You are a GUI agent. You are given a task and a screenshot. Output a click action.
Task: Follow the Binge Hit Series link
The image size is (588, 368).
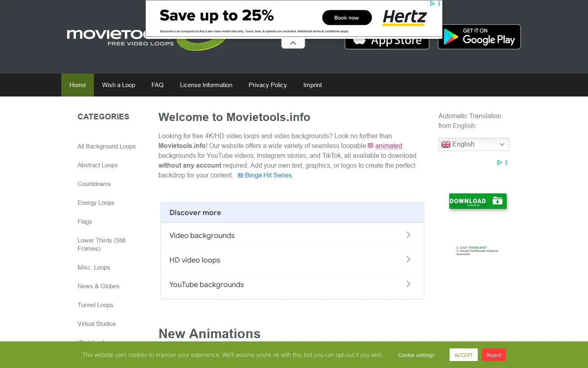click(x=268, y=175)
